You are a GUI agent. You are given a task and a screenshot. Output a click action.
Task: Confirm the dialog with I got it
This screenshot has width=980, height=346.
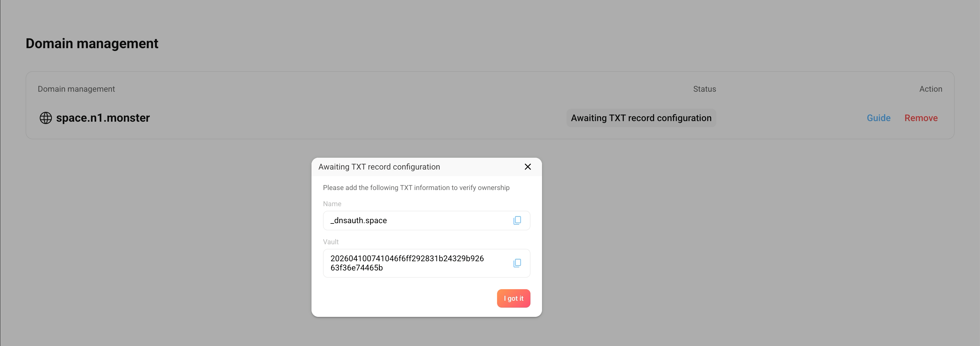(x=513, y=298)
